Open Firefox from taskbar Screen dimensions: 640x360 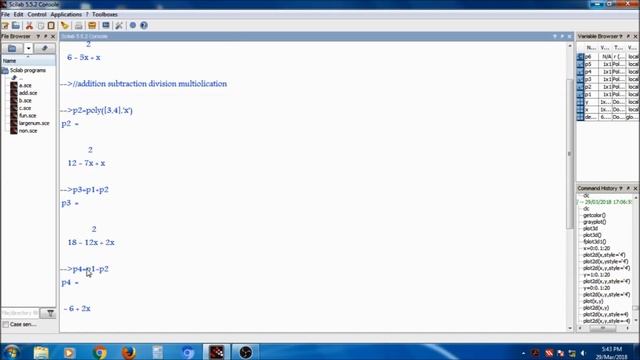[129, 352]
